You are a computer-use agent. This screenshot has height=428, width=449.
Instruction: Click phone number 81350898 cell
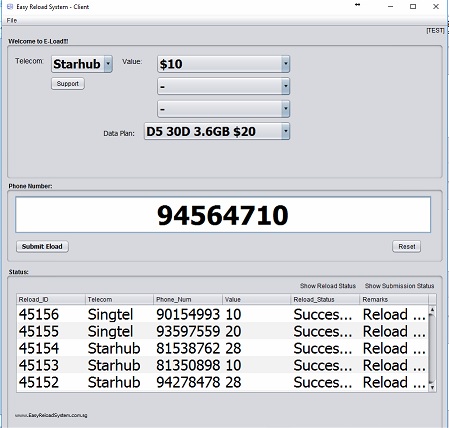coord(188,365)
